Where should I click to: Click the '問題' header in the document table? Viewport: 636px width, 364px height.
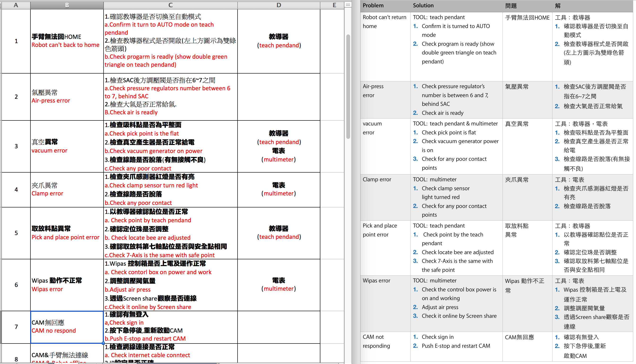tap(511, 6)
